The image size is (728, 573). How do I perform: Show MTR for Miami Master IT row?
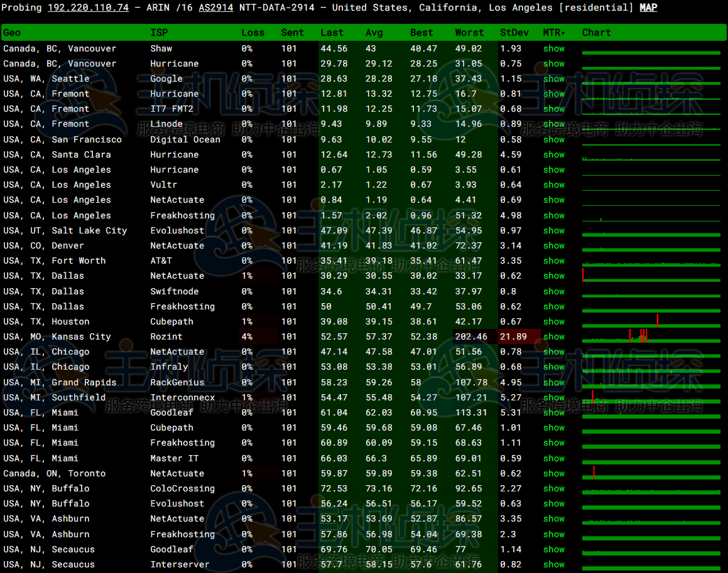click(554, 458)
